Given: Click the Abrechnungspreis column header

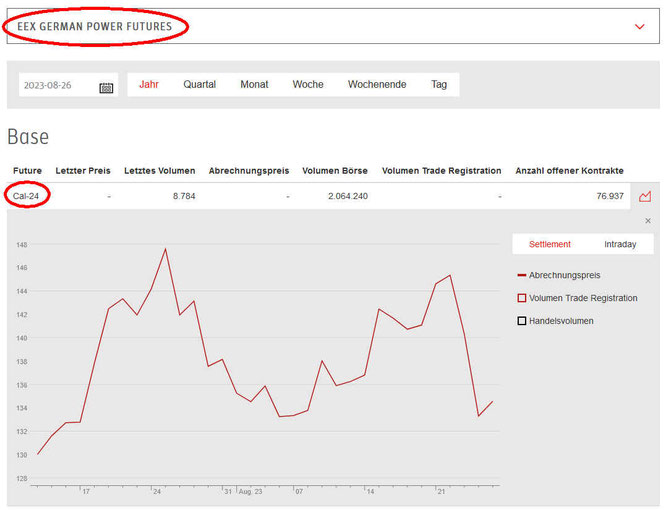Looking at the screenshot, I should (249, 171).
